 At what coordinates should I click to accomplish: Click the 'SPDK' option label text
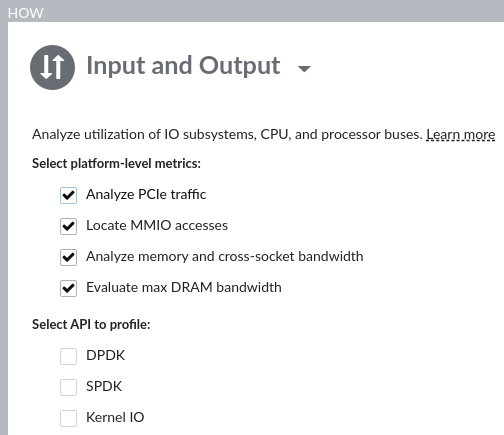click(x=104, y=386)
